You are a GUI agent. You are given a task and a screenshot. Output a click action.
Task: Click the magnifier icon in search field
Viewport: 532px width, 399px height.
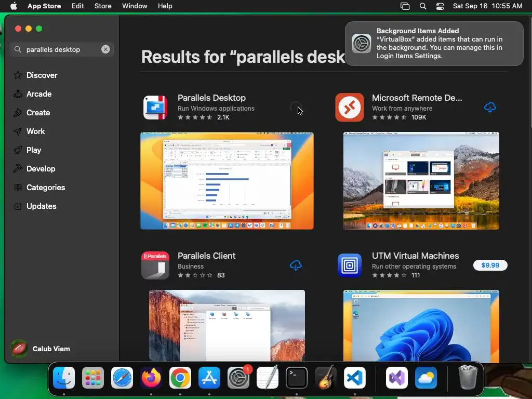pos(18,49)
